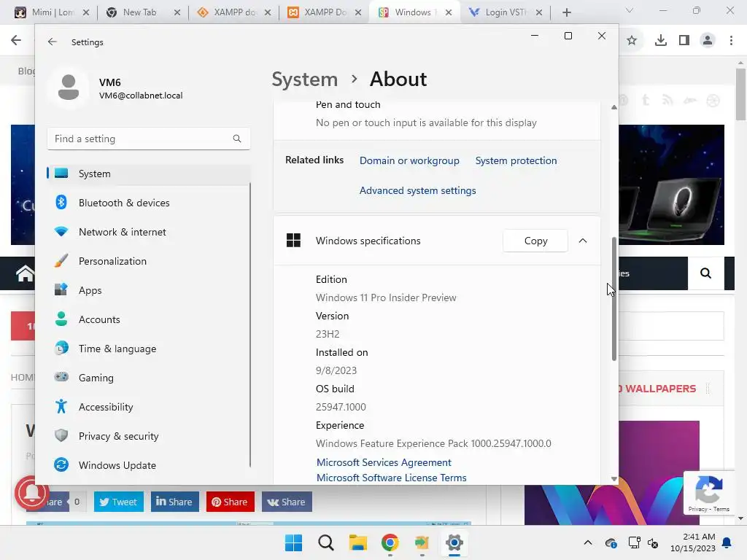Click the website home icon

click(25, 273)
